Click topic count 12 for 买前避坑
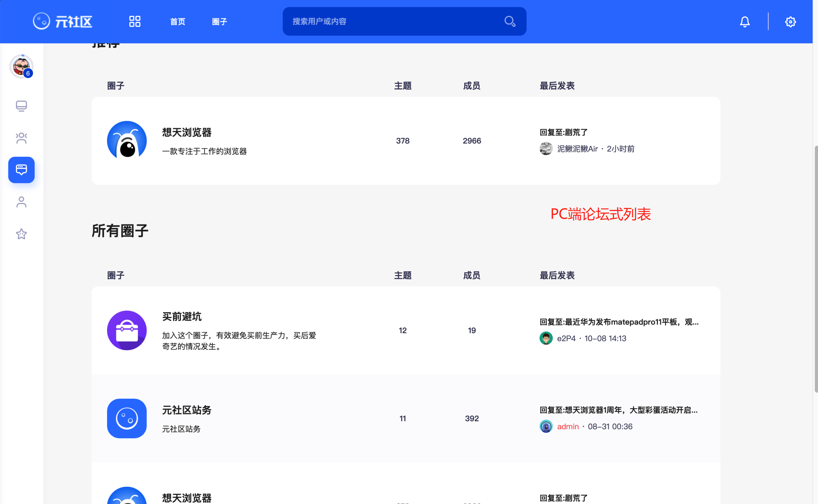The width and height of the screenshot is (818, 504). [x=403, y=330]
